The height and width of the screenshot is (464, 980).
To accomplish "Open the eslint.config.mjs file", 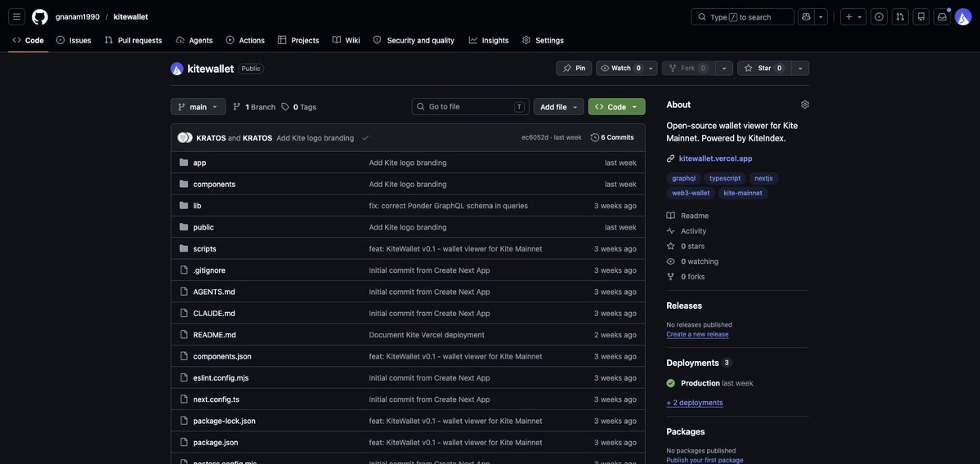I will pos(221,378).
